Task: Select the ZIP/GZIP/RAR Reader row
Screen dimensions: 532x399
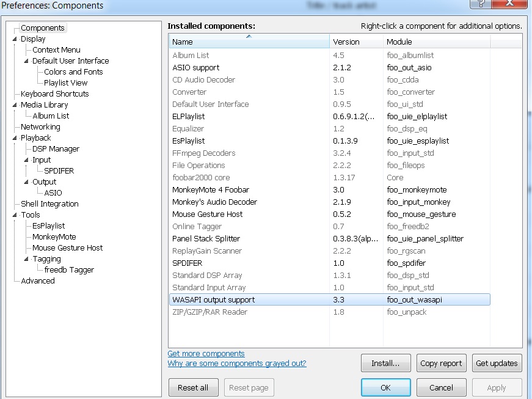Action: point(329,312)
